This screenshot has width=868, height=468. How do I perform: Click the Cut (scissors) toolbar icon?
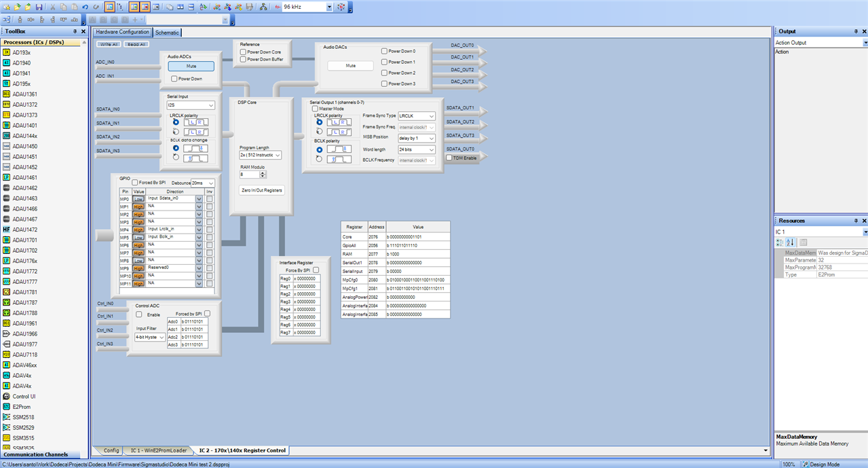coord(52,7)
